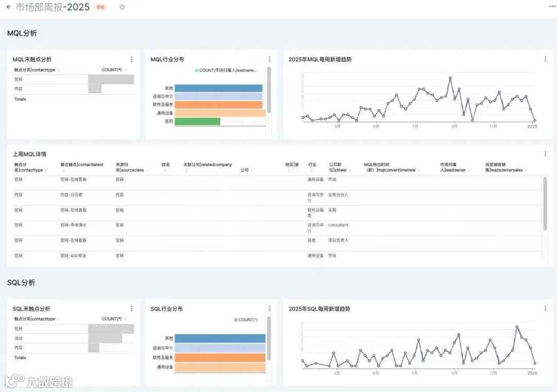557x392 pixels.
Task: Open the 上周MQL详情 card options menu
Action: coord(545,154)
